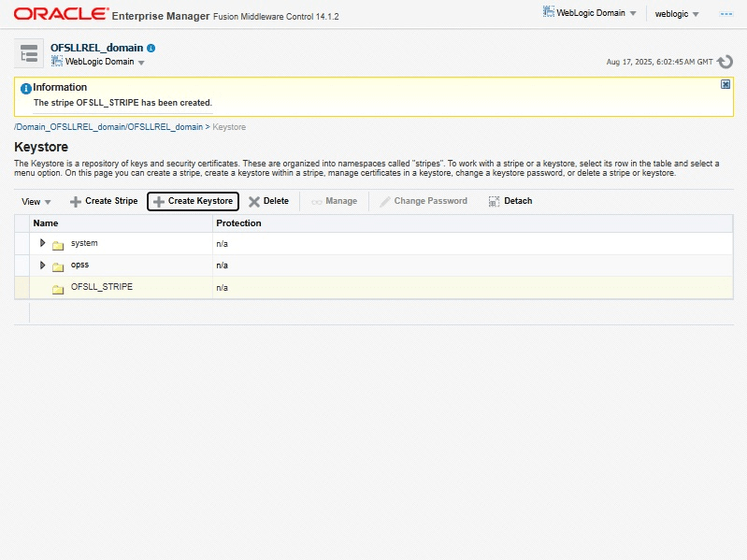The height and width of the screenshot is (560, 747).
Task: Open WebLogic Domain dropdown under OFSLLREL_domain
Action: tap(97, 62)
